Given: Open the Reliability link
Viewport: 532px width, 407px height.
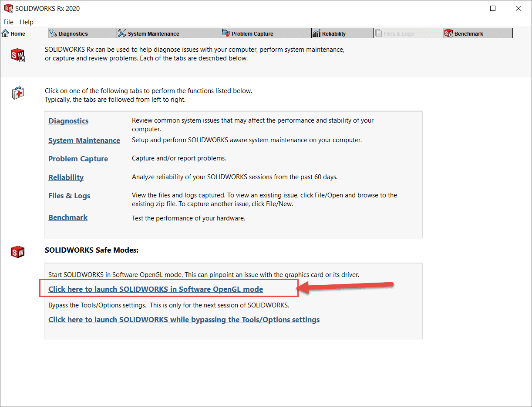Looking at the screenshot, I should click(x=66, y=177).
